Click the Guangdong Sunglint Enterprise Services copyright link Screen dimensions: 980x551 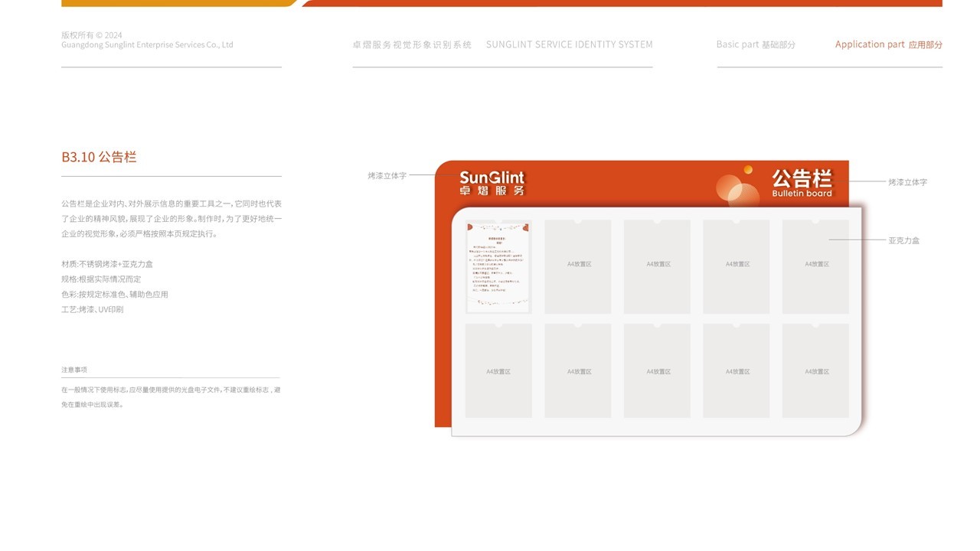[x=147, y=44]
